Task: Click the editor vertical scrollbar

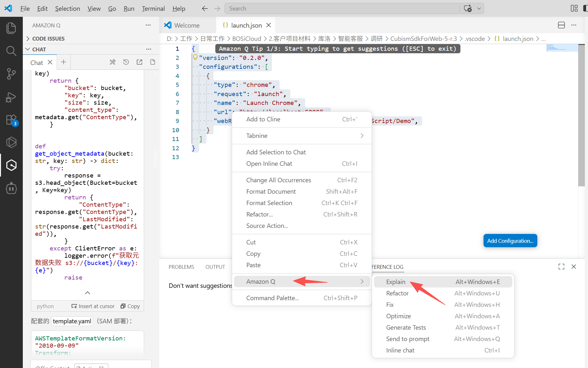Action: click(x=581, y=115)
